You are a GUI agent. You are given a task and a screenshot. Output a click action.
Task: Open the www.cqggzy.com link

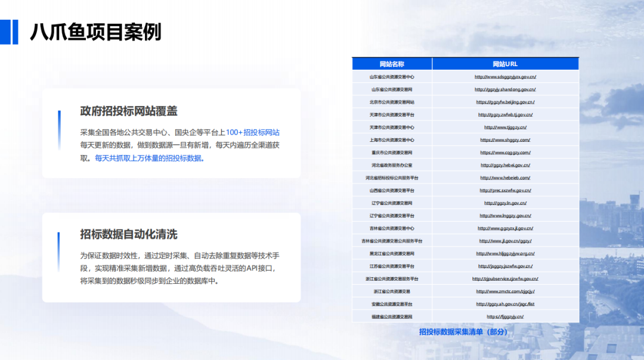pyautogui.click(x=505, y=153)
